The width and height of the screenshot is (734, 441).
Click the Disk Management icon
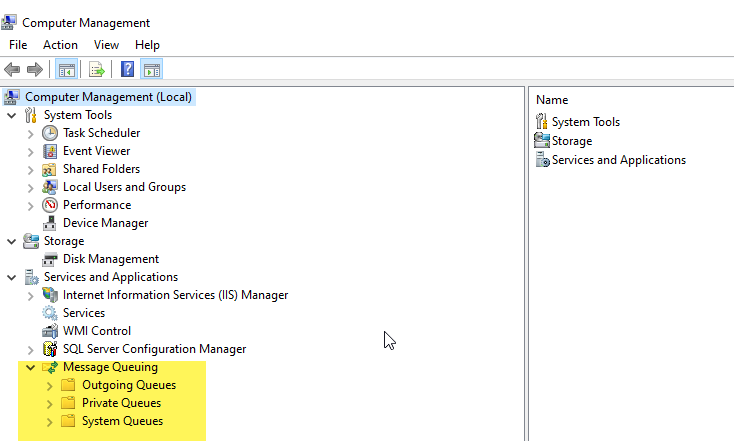(50, 259)
